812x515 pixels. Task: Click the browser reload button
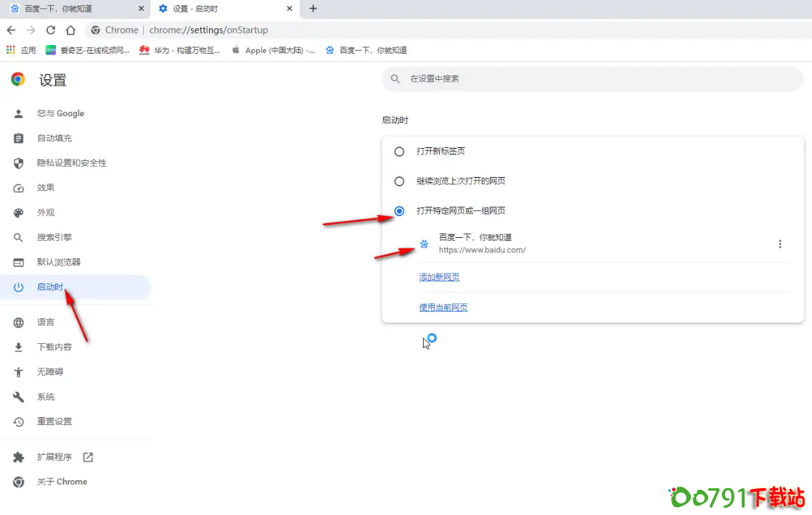(51, 30)
